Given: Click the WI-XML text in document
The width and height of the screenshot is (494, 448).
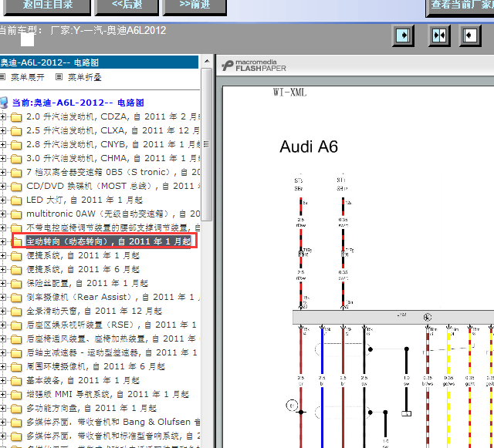Looking at the screenshot, I should (x=289, y=93).
